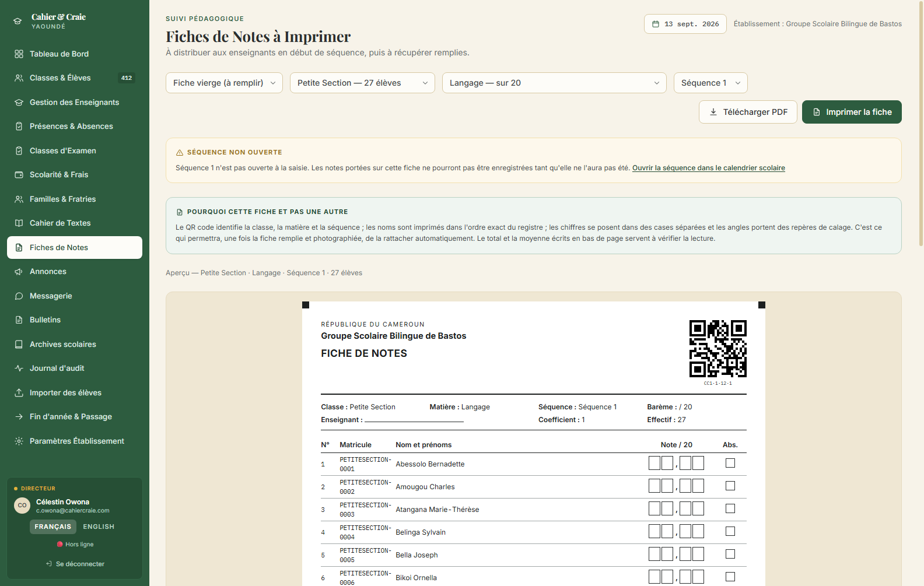Click the Classes d'Examen clipboard icon
The image size is (924, 586).
pyautogui.click(x=19, y=150)
